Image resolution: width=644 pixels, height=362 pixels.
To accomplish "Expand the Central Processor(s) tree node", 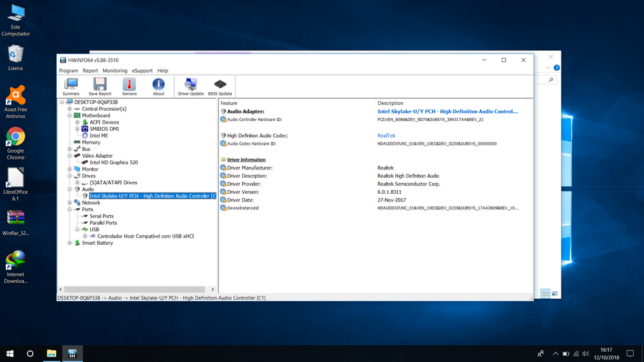I will [x=70, y=109].
